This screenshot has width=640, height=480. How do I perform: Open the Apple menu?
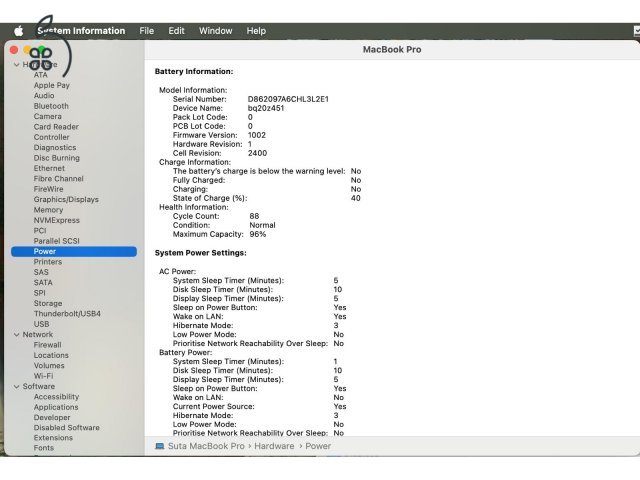click(x=18, y=31)
